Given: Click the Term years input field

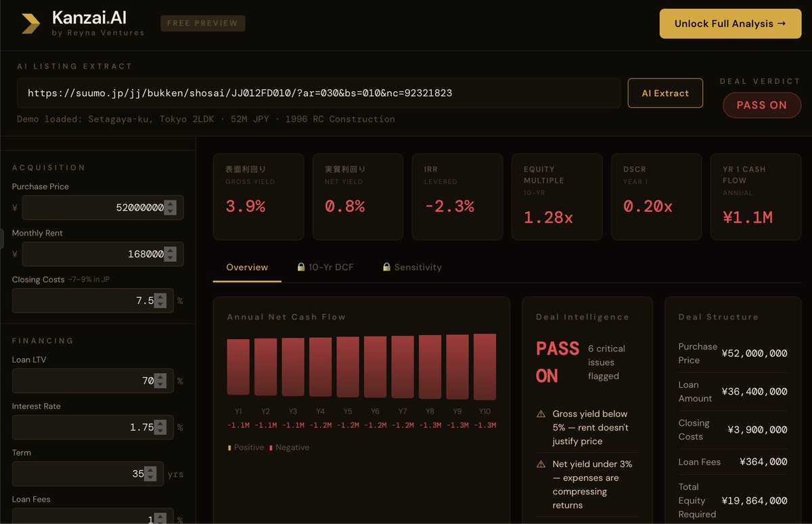Looking at the screenshot, I should pos(88,474).
